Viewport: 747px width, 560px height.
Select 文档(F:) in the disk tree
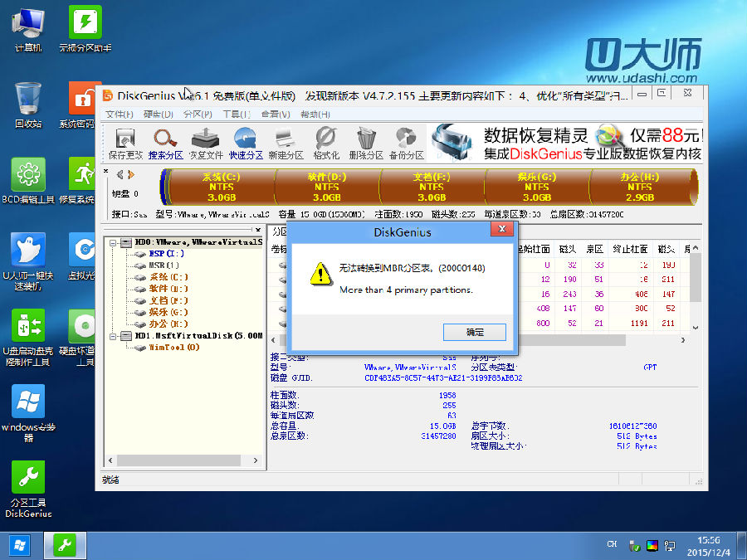[x=168, y=300]
